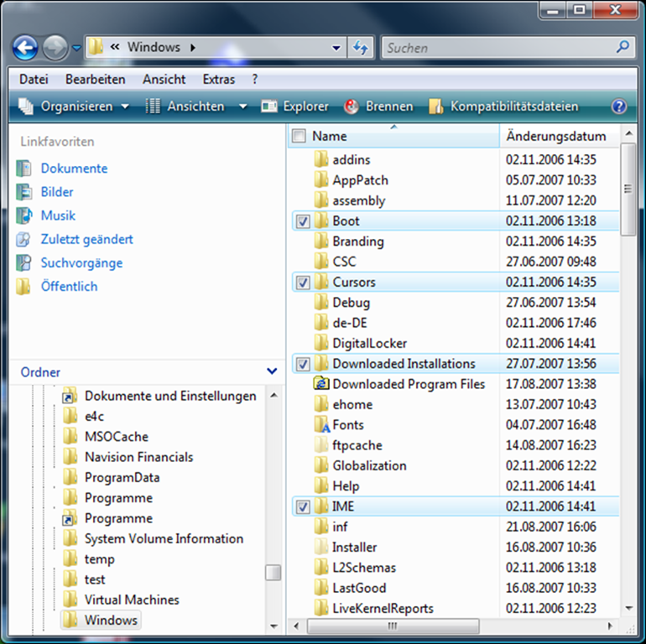Open the Organisieren dropdown menu
Image resolution: width=646 pixels, height=644 pixels.
coord(76,106)
